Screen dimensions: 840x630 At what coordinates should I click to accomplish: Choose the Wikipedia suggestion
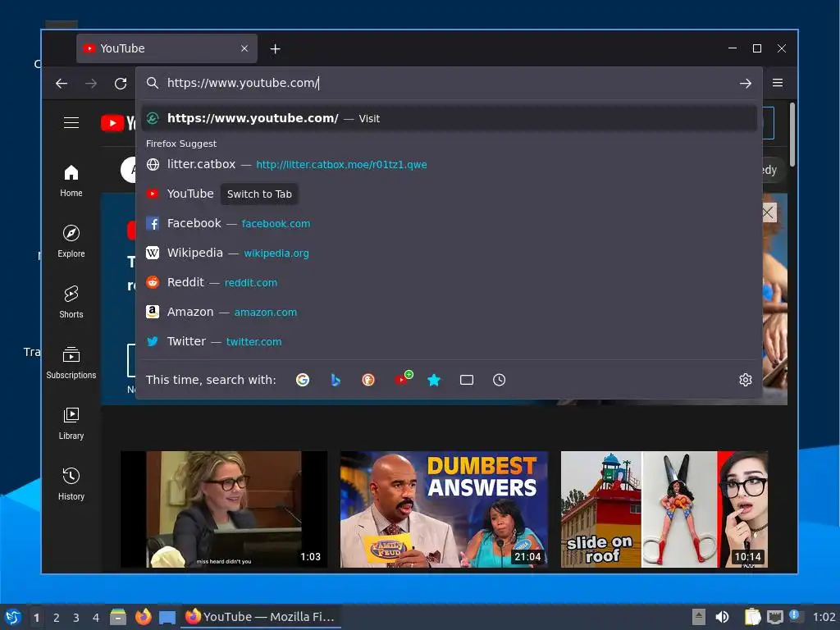coord(449,253)
